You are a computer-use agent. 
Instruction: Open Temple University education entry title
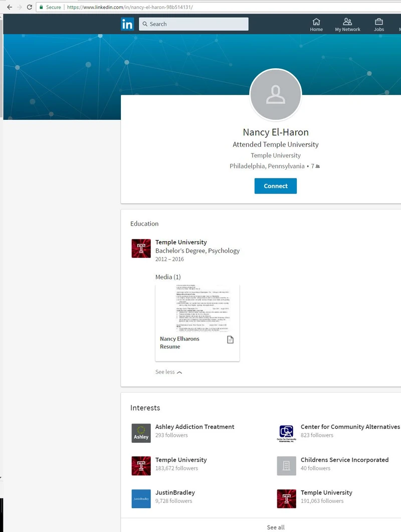(x=181, y=242)
